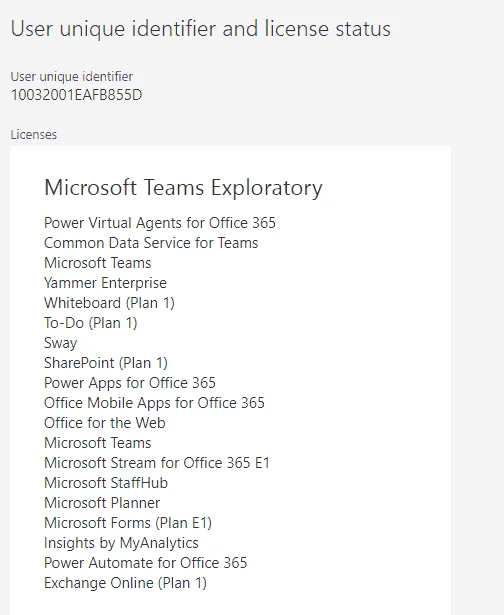Image resolution: width=504 pixels, height=615 pixels.
Task: Click 'Yammer Enterprise' entry
Action: coord(105,283)
